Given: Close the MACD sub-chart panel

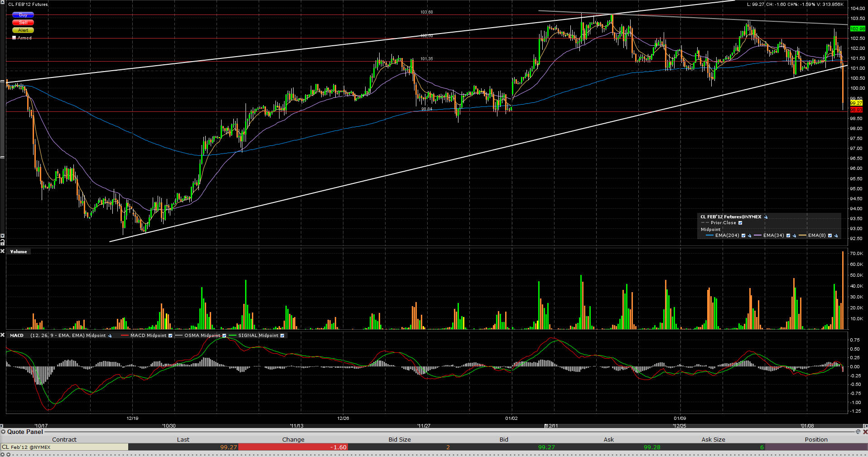Looking at the screenshot, I should pyautogui.click(x=3, y=335).
